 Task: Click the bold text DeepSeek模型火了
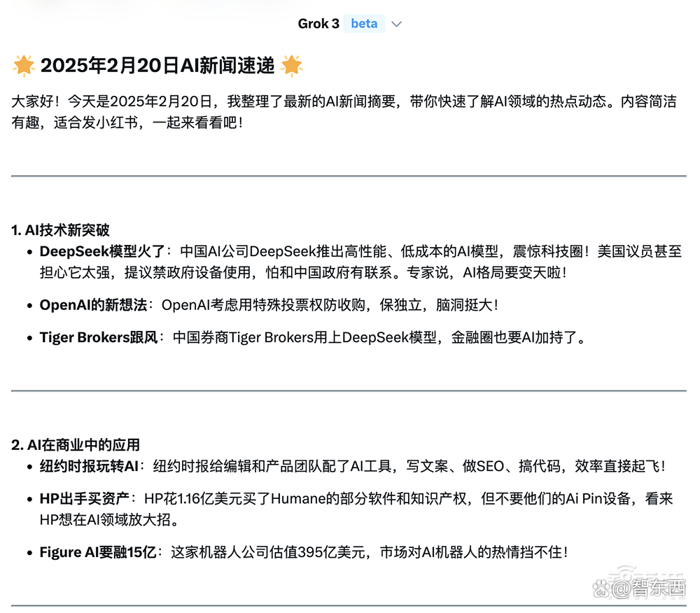pos(102,251)
